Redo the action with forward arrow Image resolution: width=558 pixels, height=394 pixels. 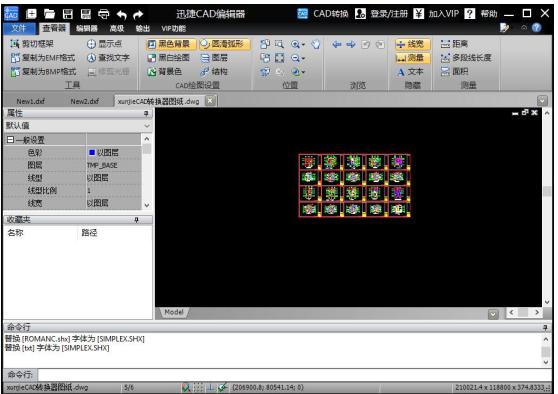(138, 14)
